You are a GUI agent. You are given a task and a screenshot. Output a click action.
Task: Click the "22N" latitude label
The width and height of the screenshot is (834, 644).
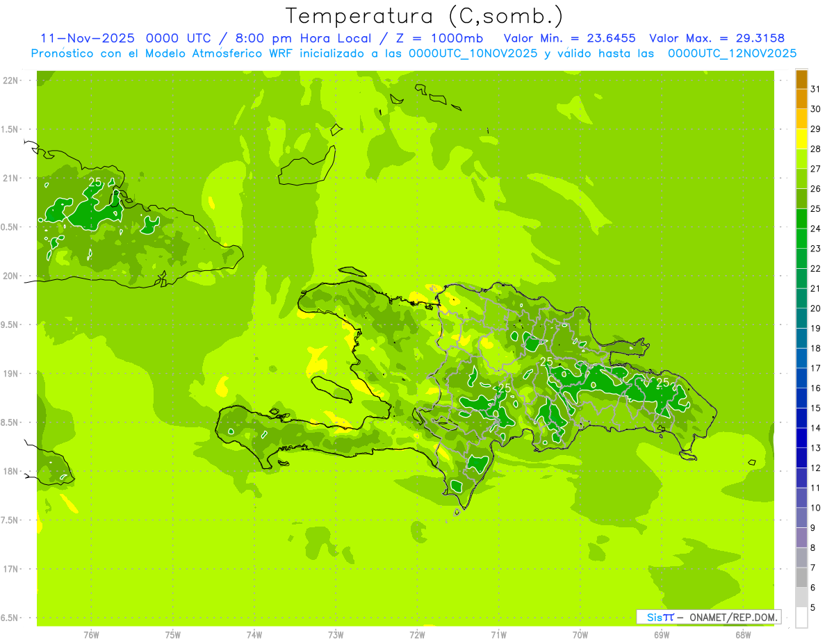click(10, 81)
